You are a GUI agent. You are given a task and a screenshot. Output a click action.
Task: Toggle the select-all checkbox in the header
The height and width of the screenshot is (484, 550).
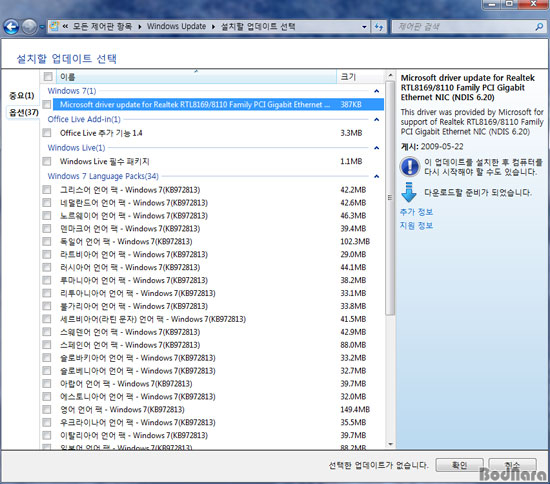coord(48,76)
